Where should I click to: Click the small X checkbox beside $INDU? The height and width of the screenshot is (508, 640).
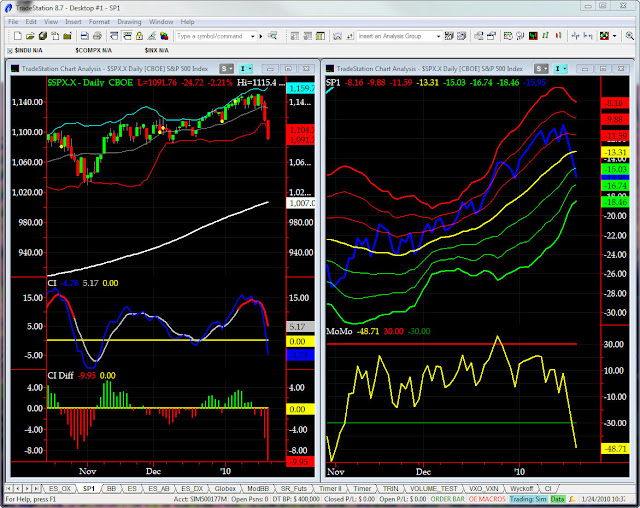coord(10,51)
